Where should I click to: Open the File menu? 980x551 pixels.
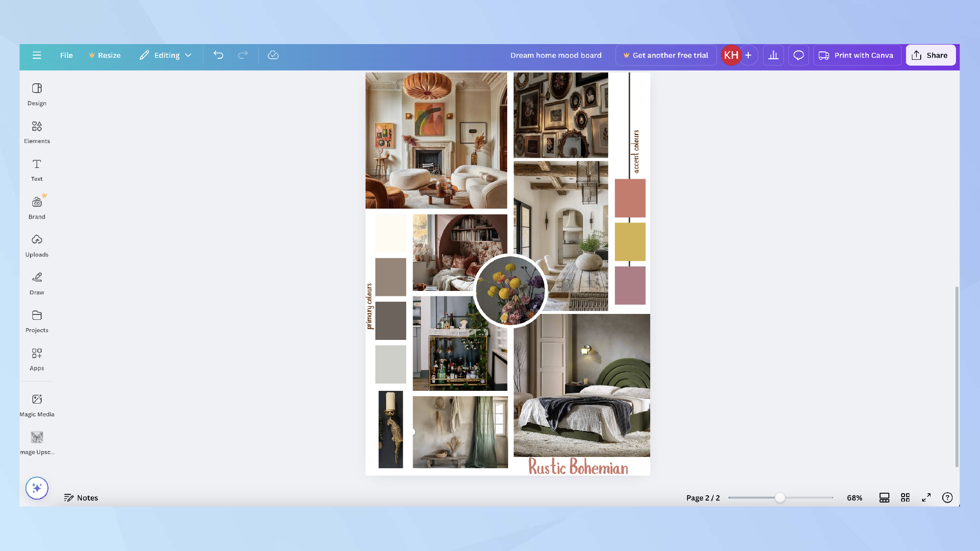pos(66,55)
